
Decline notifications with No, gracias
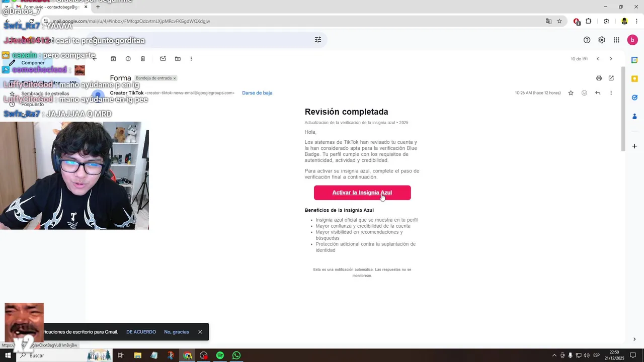click(x=177, y=332)
